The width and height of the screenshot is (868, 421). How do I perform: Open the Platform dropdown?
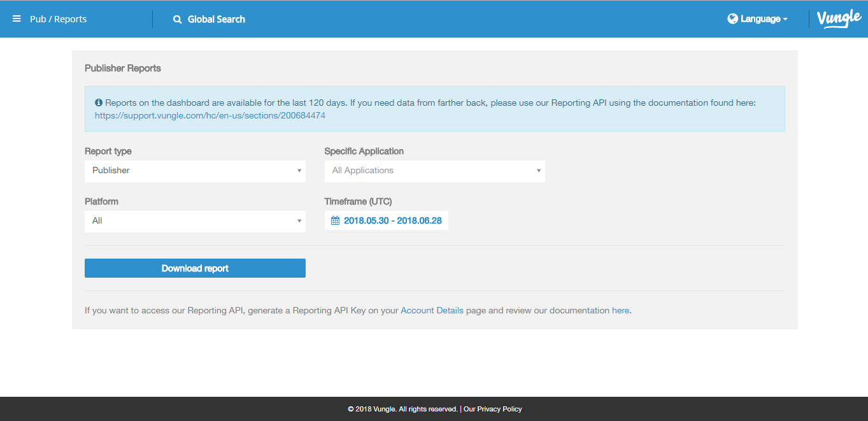[194, 221]
